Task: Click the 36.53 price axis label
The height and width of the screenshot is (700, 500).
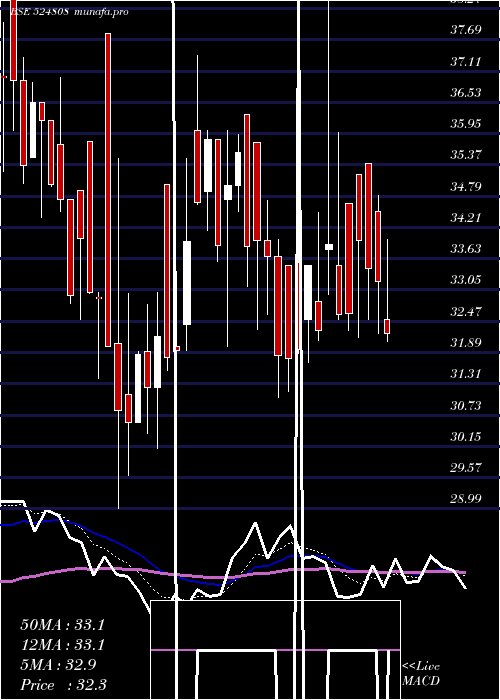Action: (466, 92)
